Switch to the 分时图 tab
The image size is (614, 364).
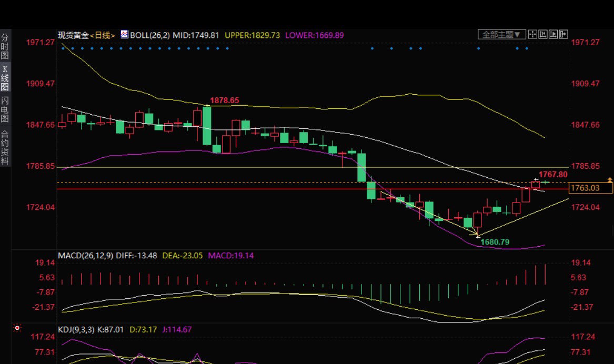coord(5,47)
